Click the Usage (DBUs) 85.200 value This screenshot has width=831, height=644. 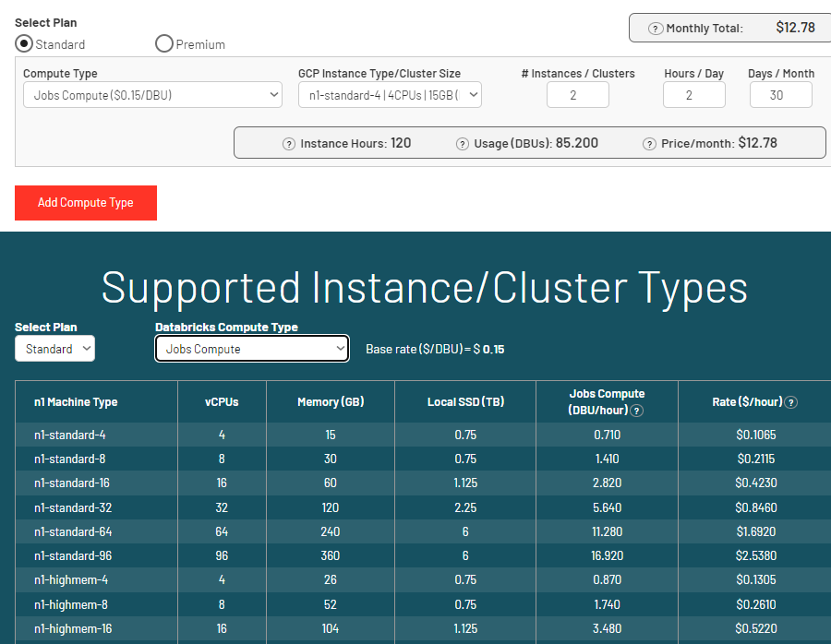coord(576,143)
